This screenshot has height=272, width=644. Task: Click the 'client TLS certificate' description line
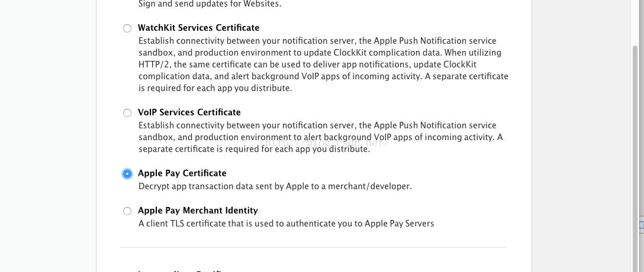pyautogui.click(x=286, y=224)
